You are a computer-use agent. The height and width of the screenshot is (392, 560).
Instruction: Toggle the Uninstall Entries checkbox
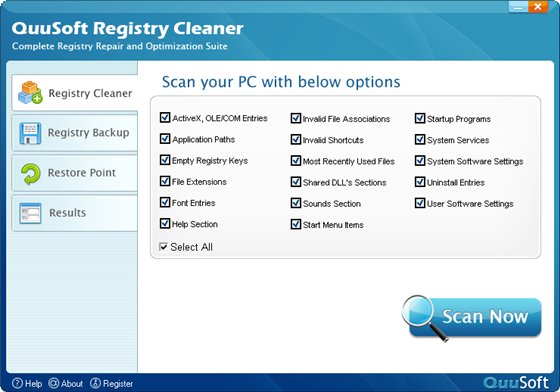[420, 182]
